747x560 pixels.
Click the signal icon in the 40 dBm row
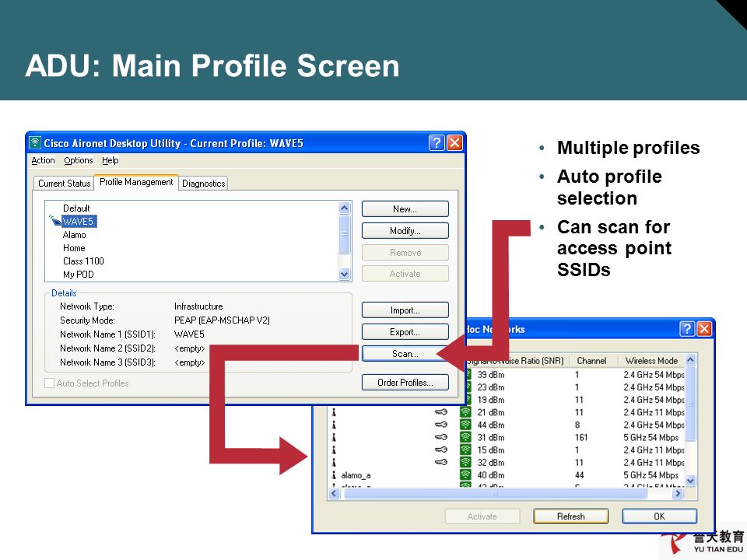(x=465, y=474)
